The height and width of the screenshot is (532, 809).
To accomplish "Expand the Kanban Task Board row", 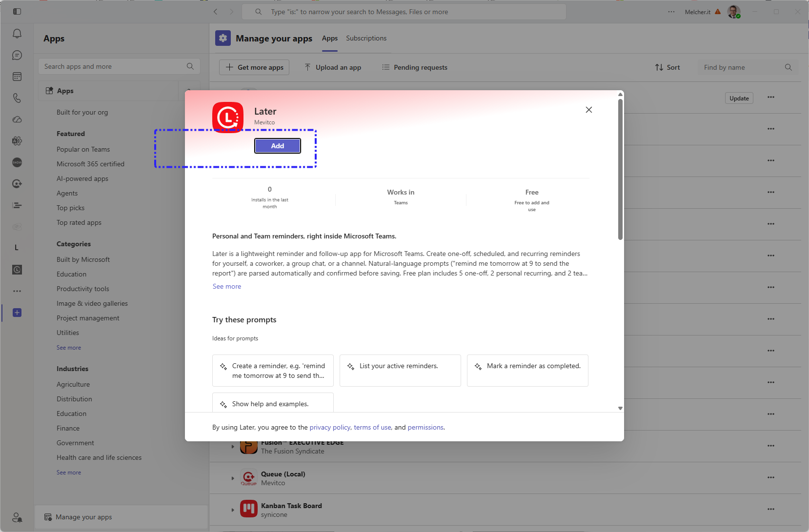I will [233, 510].
